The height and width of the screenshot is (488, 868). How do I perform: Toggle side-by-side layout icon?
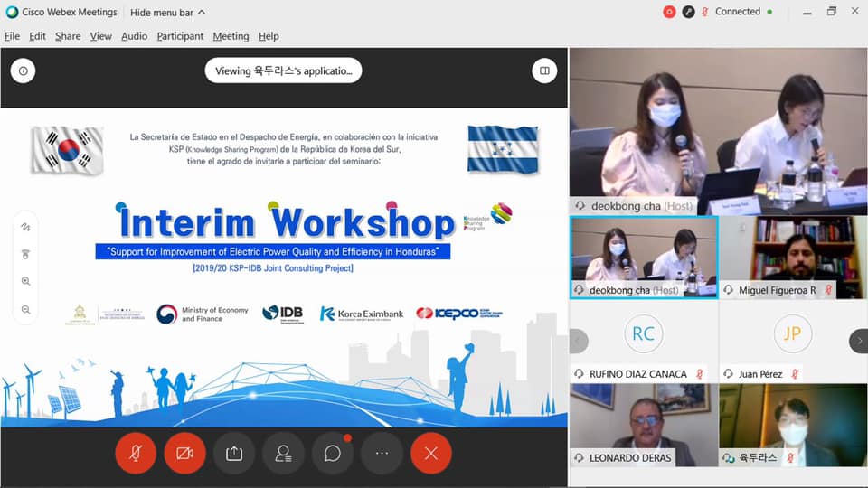[544, 70]
